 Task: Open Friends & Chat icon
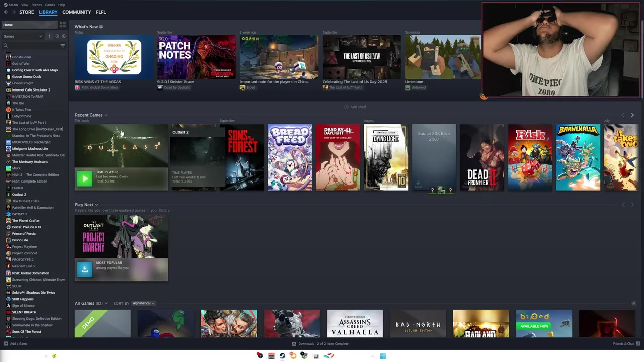[x=638, y=344]
